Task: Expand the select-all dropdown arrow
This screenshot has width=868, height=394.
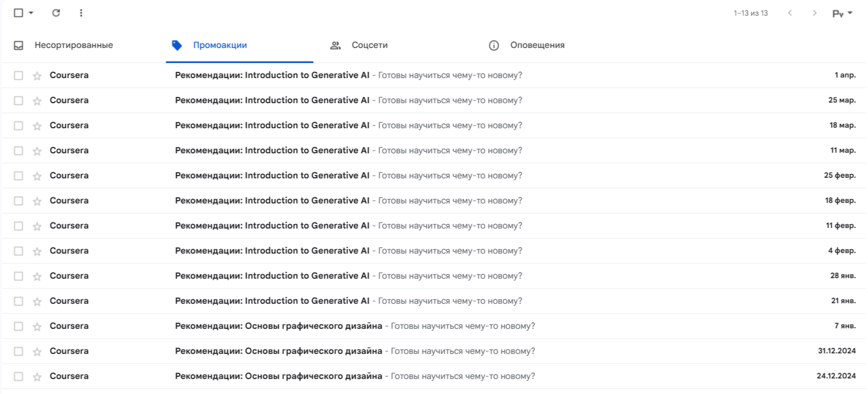Action: click(x=31, y=12)
